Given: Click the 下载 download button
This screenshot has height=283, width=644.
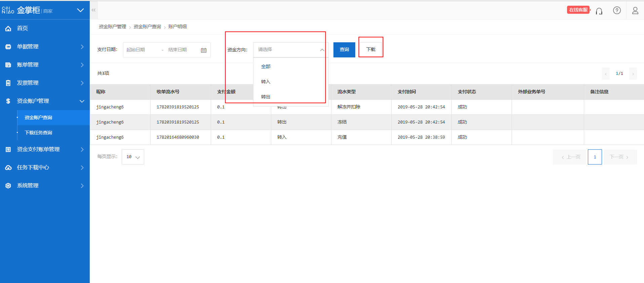Looking at the screenshot, I should point(371,50).
